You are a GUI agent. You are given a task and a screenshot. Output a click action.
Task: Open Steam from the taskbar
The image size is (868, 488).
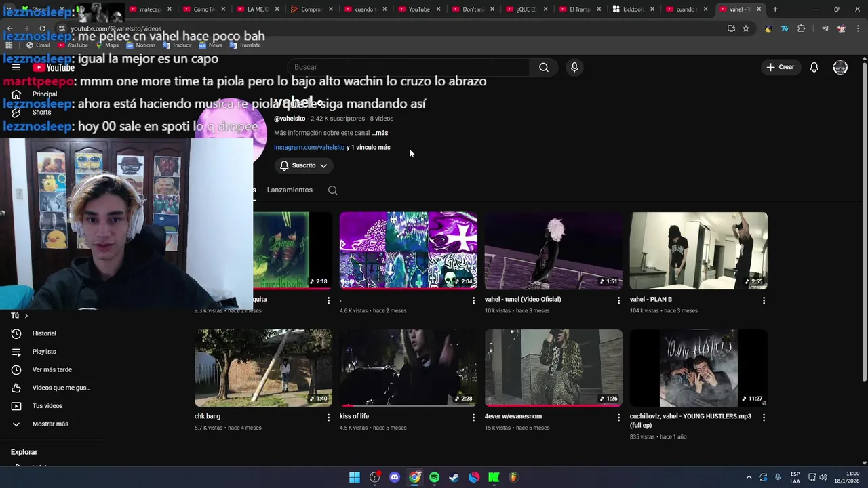454,477
